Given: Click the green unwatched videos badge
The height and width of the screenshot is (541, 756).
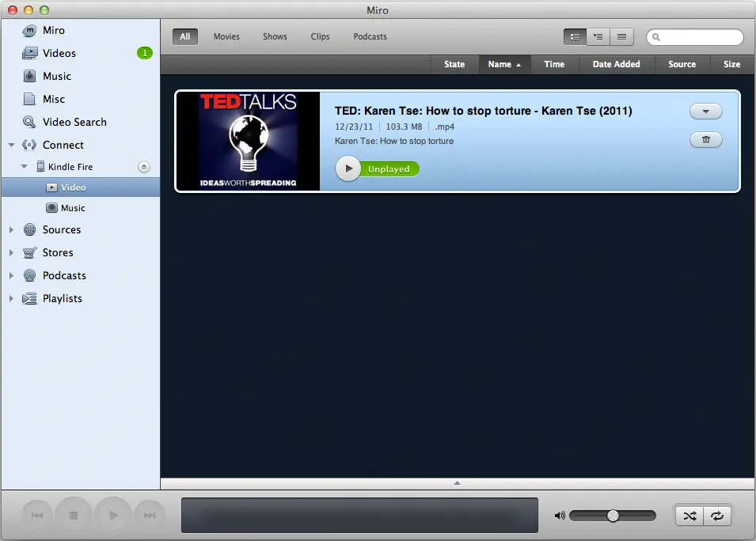Looking at the screenshot, I should 145,53.
